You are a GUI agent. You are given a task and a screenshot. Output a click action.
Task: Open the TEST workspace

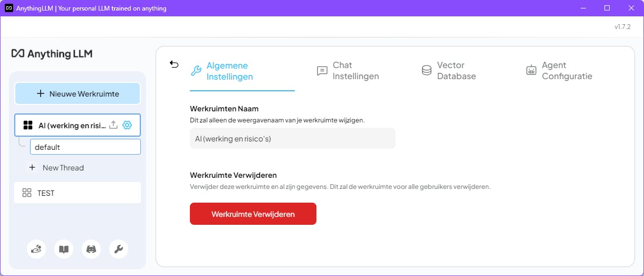coord(78,193)
